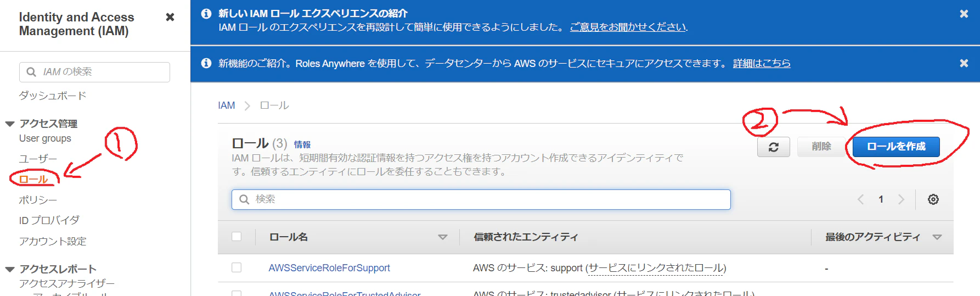The image size is (980, 296).
Task: Tick the AWSServiceRoleForSupport checkbox
Action: 236,267
